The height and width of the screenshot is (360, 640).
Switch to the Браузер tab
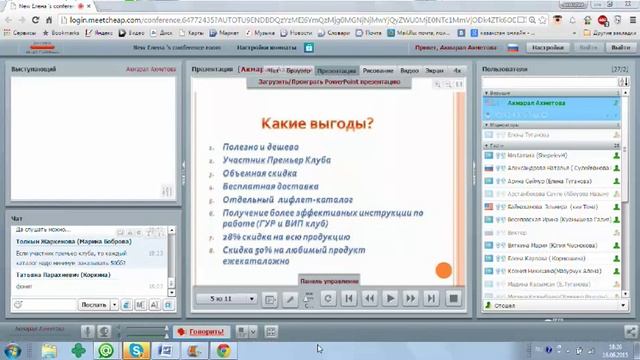[x=298, y=71]
